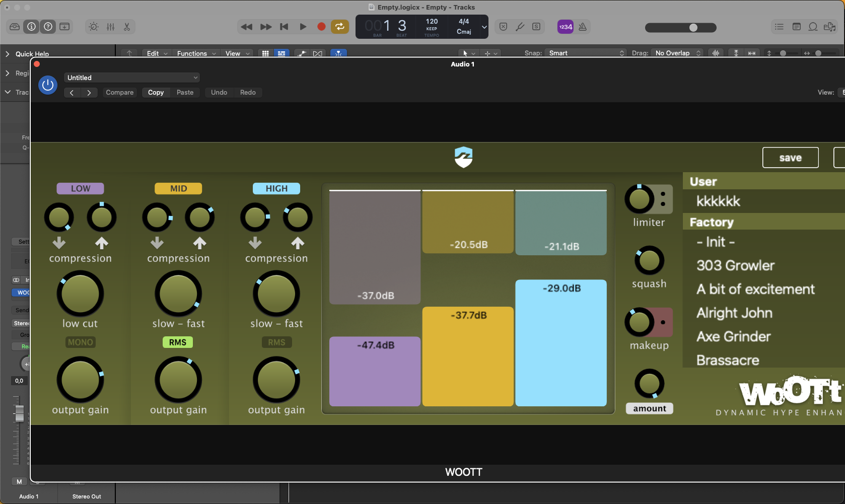
Task: Click the low cut knob
Action: point(80,294)
